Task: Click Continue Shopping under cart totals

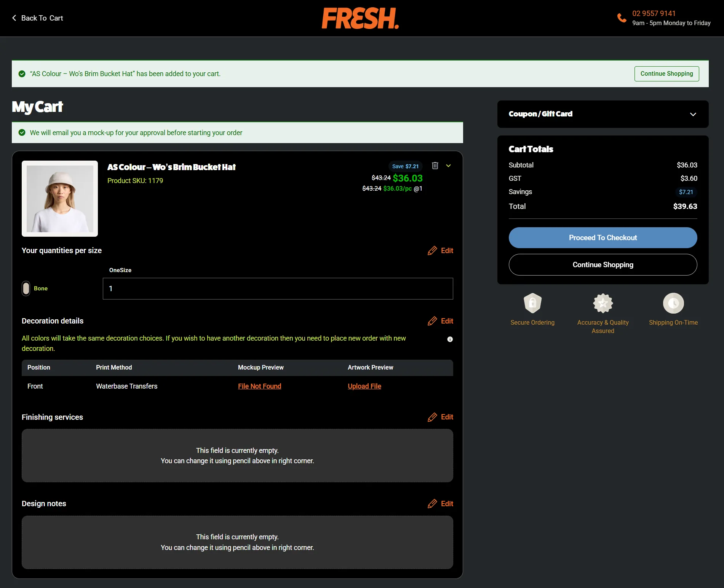Action: 603,265
